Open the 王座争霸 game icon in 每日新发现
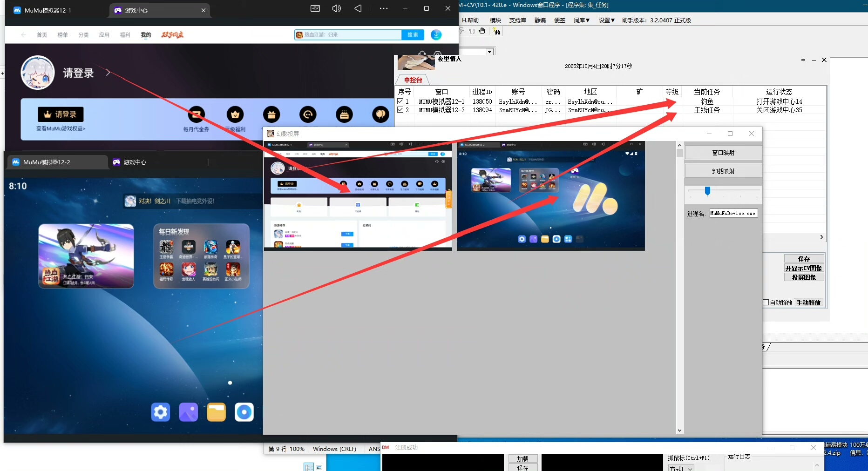Screen dimensions: 868x471 click(166, 247)
